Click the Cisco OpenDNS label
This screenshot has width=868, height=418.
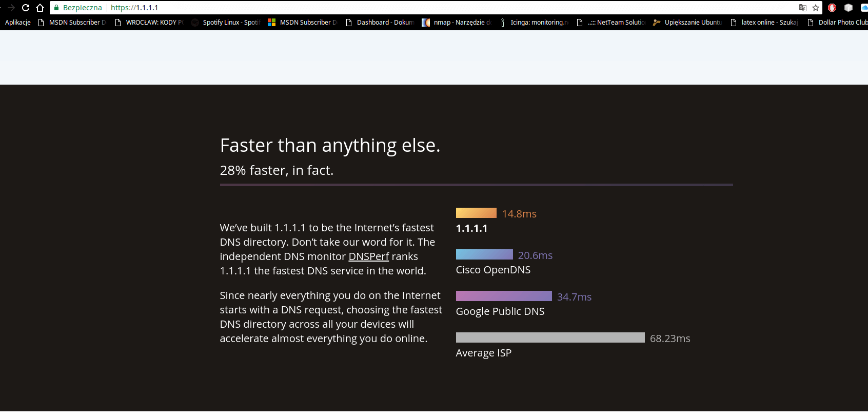tap(494, 270)
